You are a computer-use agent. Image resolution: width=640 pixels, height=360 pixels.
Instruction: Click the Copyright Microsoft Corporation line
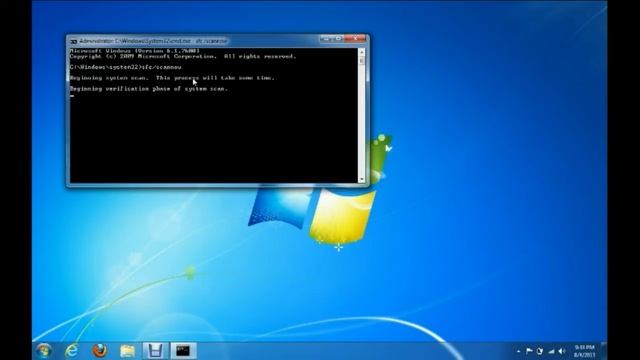coord(183,56)
